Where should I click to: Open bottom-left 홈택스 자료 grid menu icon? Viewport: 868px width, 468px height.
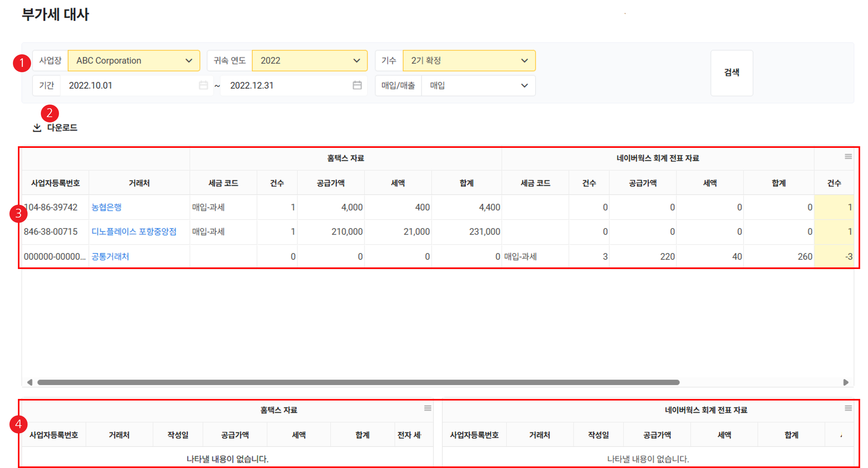(427, 408)
